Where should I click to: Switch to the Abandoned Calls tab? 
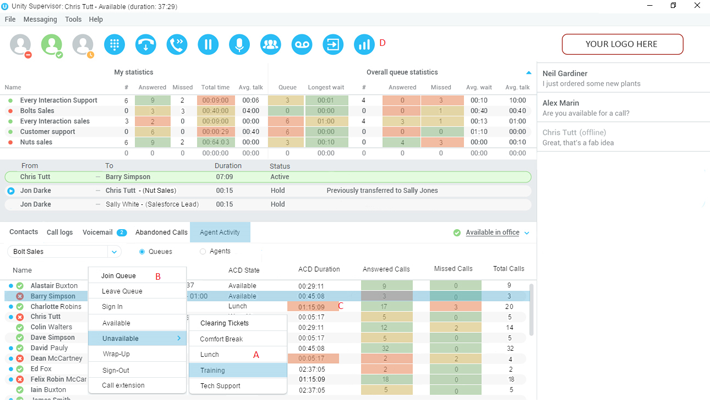click(x=161, y=232)
